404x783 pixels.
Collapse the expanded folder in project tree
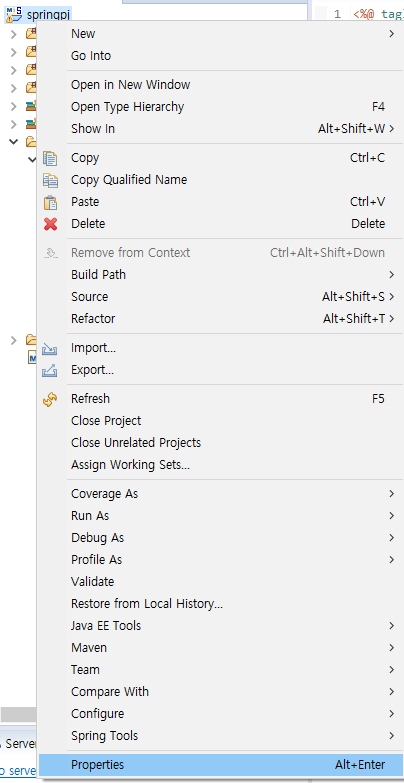tap(14, 142)
